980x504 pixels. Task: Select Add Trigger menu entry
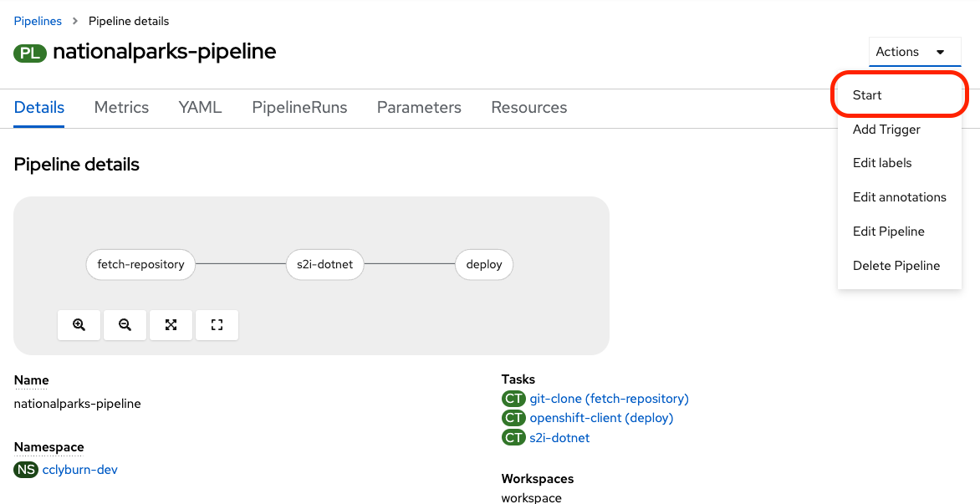900,130
